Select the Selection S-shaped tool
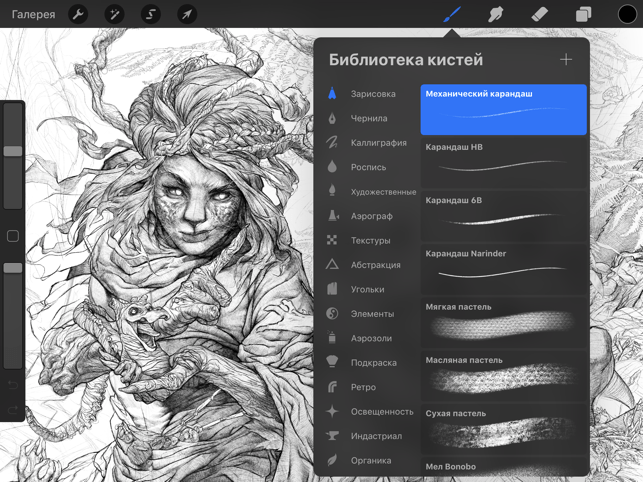Screen dimensions: 643x482 tap(150, 14)
